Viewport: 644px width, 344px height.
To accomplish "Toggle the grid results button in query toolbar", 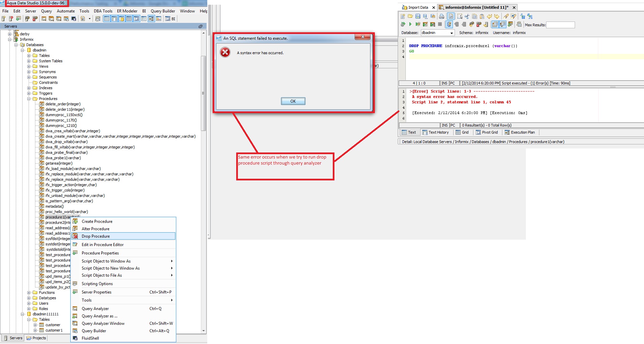I will (x=495, y=24).
